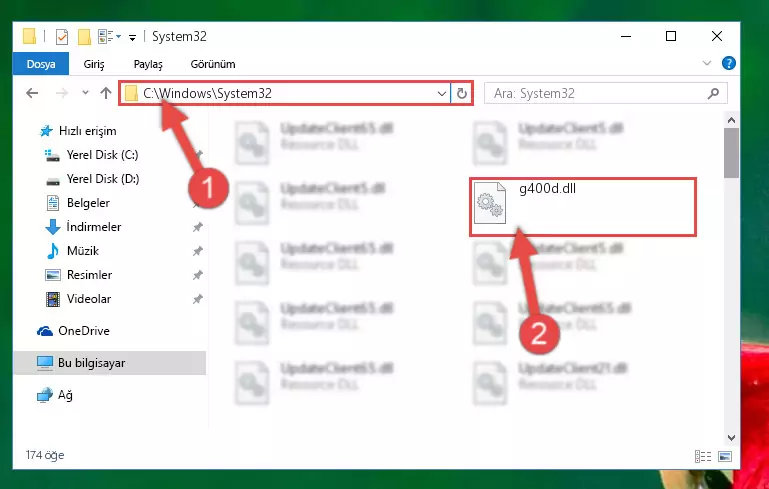Click the Properties quick access checkmark icon
Viewport: 769px width, 489px height.
(x=62, y=37)
